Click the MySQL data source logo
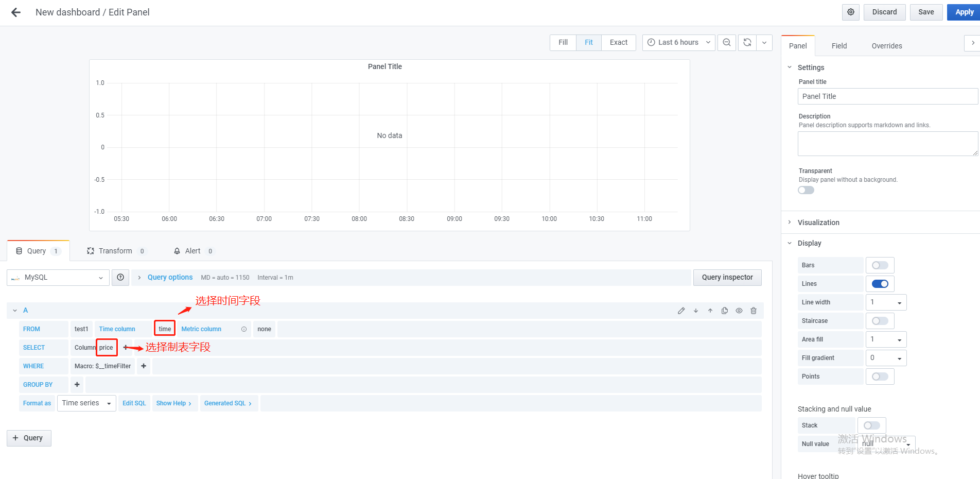 [15, 278]
